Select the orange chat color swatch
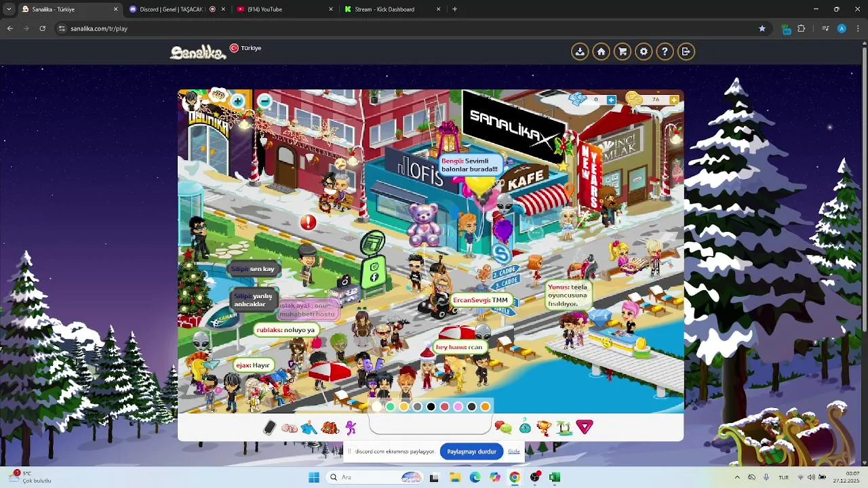 coord(486,407)
